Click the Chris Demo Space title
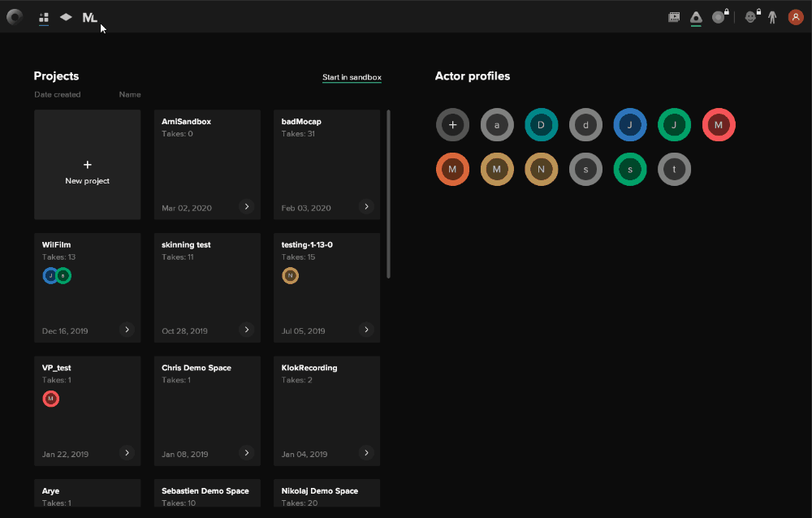 197,368
